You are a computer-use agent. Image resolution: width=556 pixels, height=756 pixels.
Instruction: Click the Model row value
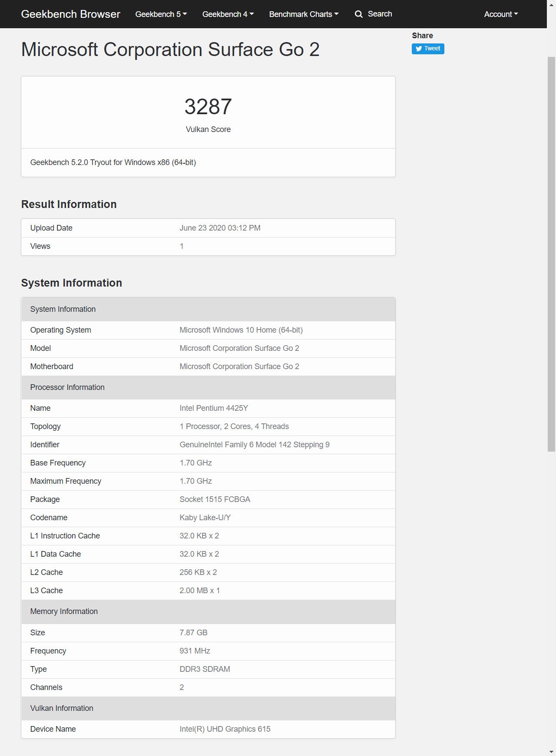pyautogui.click(x=239, y=348)
